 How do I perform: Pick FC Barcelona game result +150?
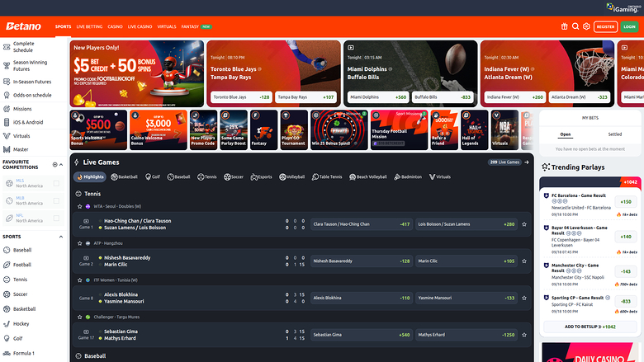(626, 202)
